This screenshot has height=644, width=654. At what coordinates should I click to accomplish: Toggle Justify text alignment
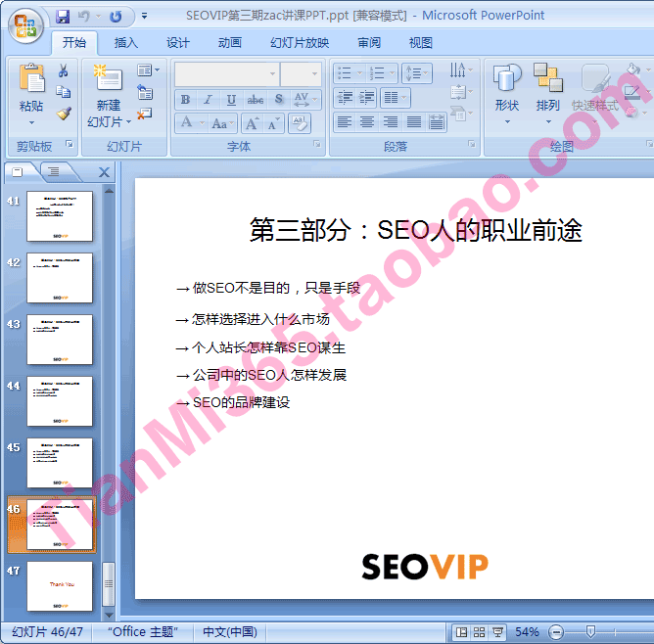414,123
